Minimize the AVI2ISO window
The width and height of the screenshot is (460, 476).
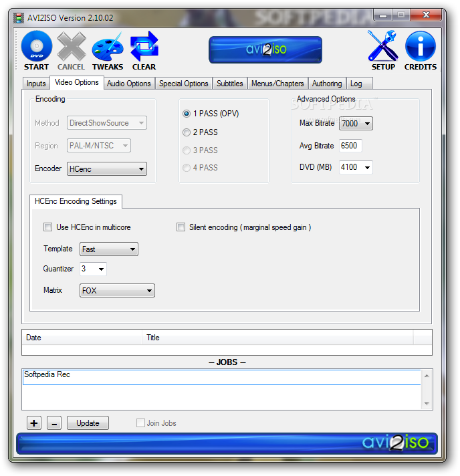383,15
